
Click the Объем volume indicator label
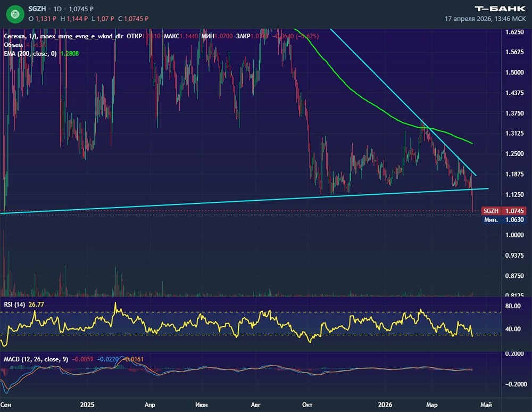(13, 45)
